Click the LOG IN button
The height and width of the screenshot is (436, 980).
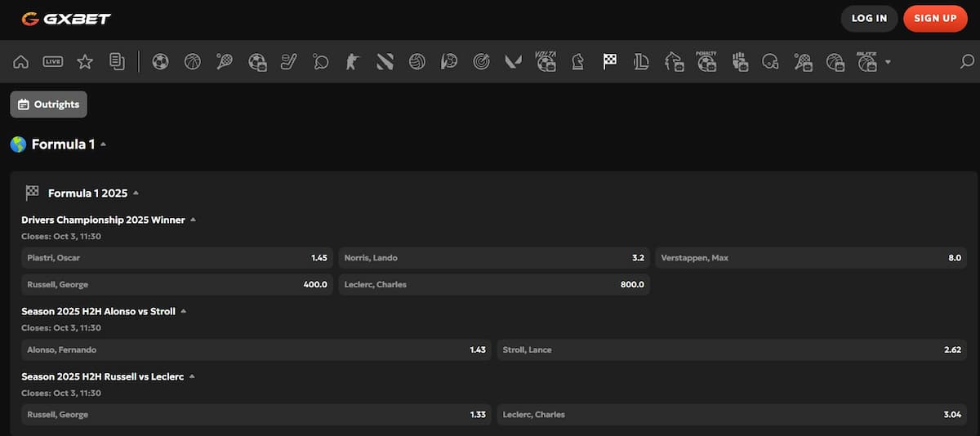pos(869,19)
